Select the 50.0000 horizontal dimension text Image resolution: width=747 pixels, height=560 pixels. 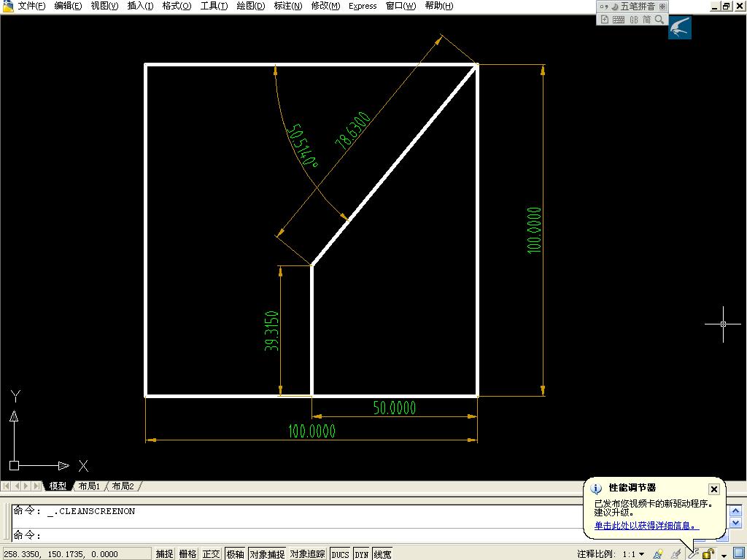click(395, 408)
